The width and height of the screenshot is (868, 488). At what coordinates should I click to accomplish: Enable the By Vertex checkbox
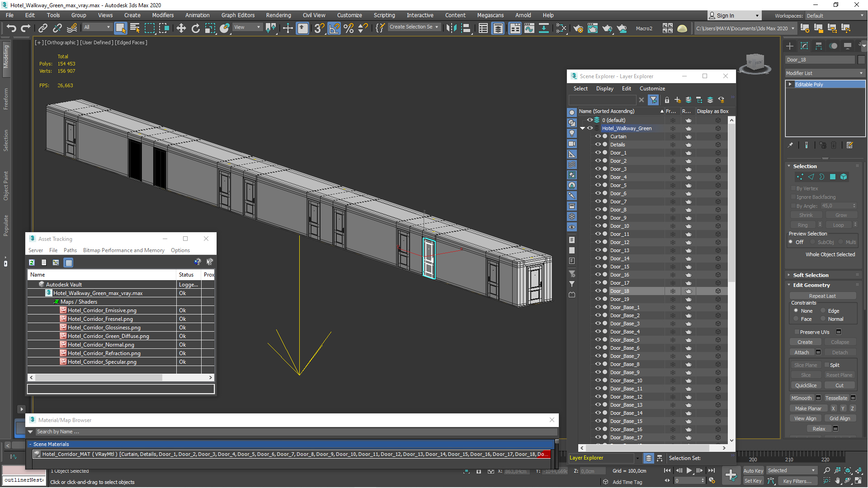[793, 188]
